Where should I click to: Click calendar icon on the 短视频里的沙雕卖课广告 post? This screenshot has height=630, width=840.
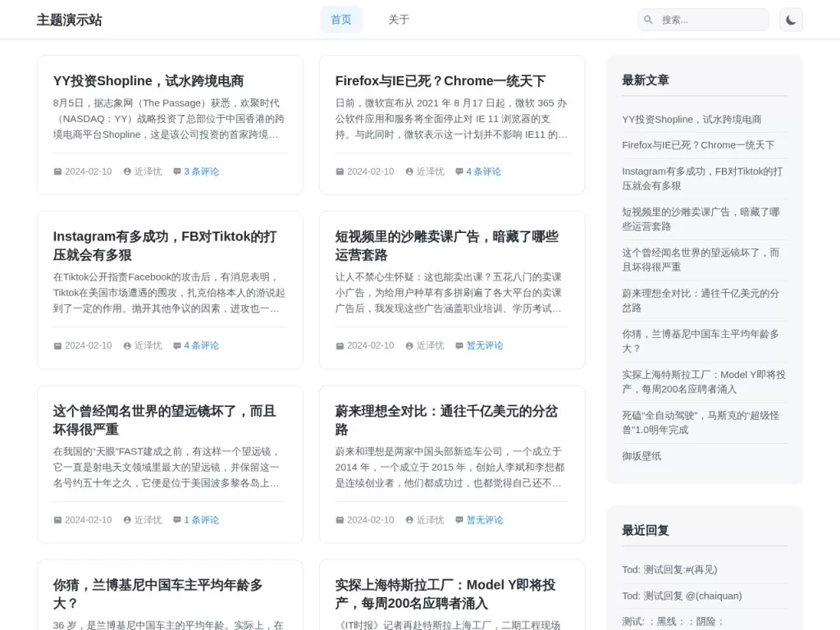(340, 345)
